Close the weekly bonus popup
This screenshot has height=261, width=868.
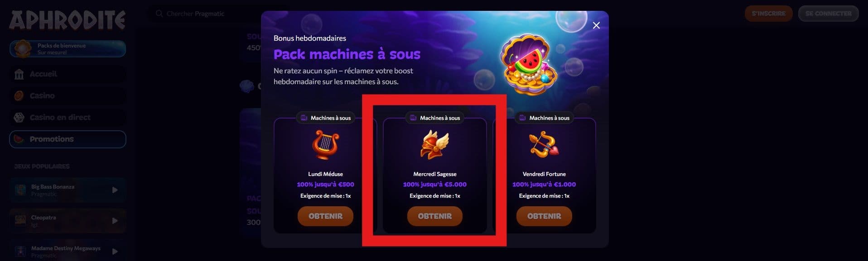[x=596, y=25]
